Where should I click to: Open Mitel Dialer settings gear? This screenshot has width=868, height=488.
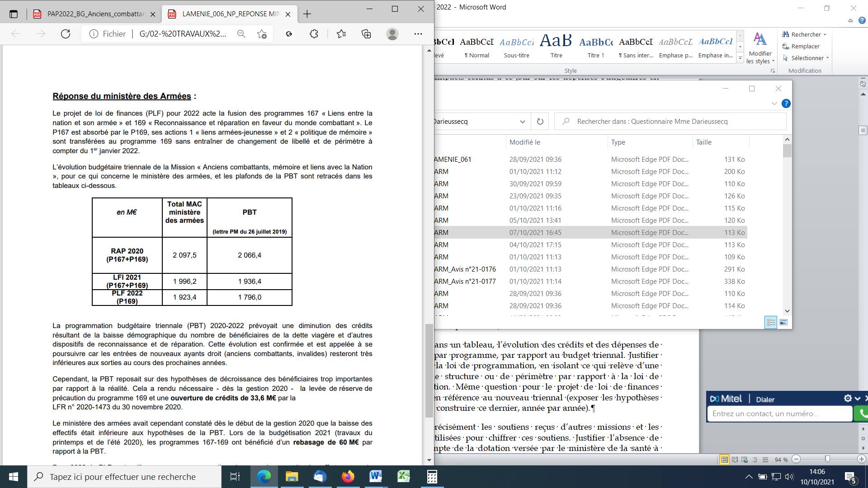click(848, 399)
